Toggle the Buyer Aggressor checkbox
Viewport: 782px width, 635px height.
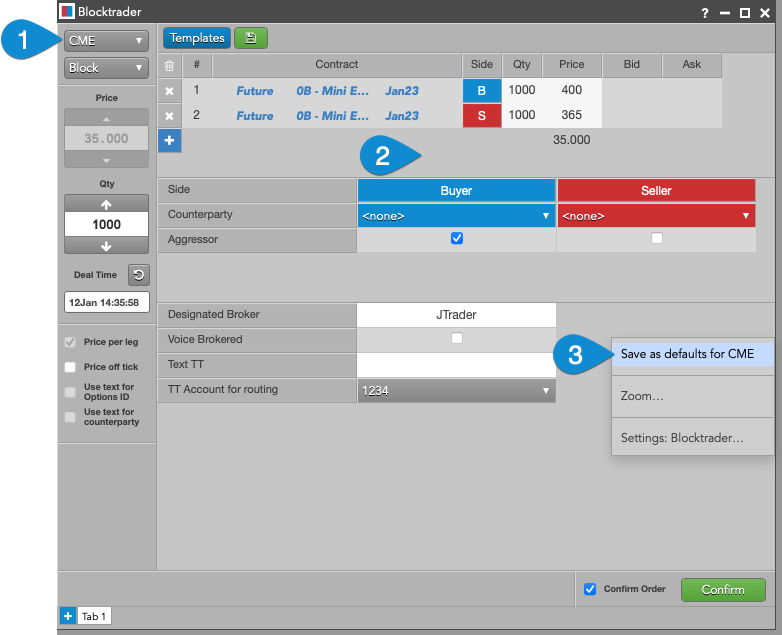pyautogui.click(x=457, y=239)
